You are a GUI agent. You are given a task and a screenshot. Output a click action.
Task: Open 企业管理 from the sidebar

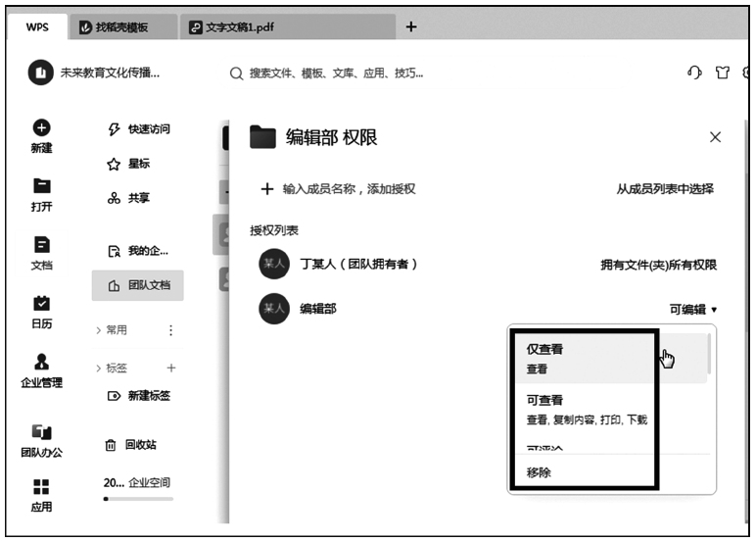41,362
